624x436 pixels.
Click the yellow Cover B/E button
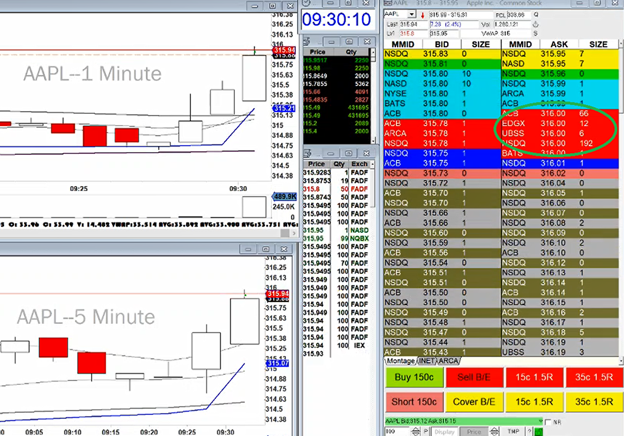click(474, 402)
